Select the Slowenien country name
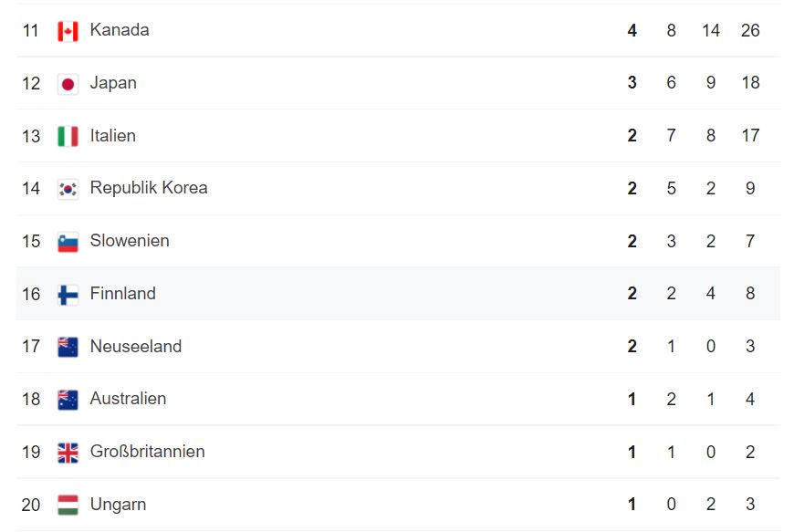Screen dimensions: 794x532 coord(130,241)
